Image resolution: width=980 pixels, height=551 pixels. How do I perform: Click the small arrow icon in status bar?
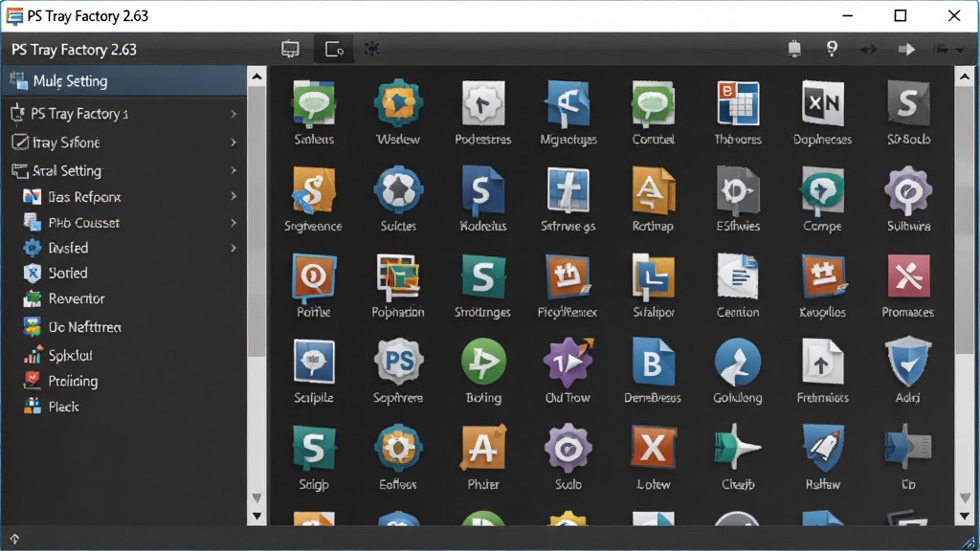[x=14, y=539]
